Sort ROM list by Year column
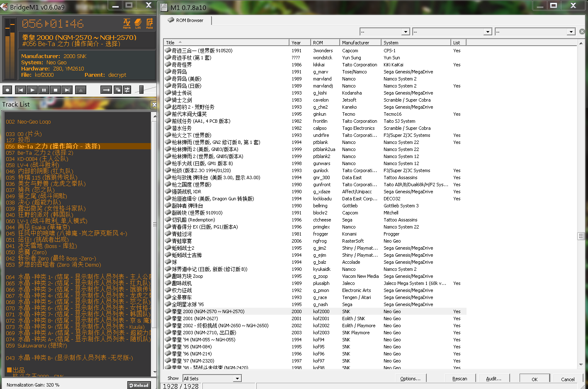The image size is (588, 389). (x=300, y=42)
